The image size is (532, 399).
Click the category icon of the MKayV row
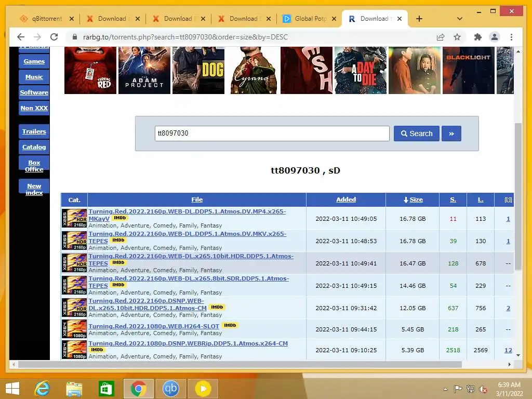pyautogui.click(x=74, y=218)
